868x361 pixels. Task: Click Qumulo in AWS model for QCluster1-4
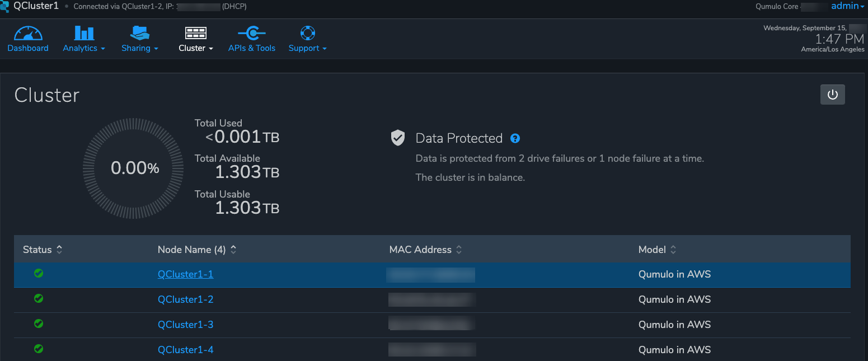click(674, 350)
